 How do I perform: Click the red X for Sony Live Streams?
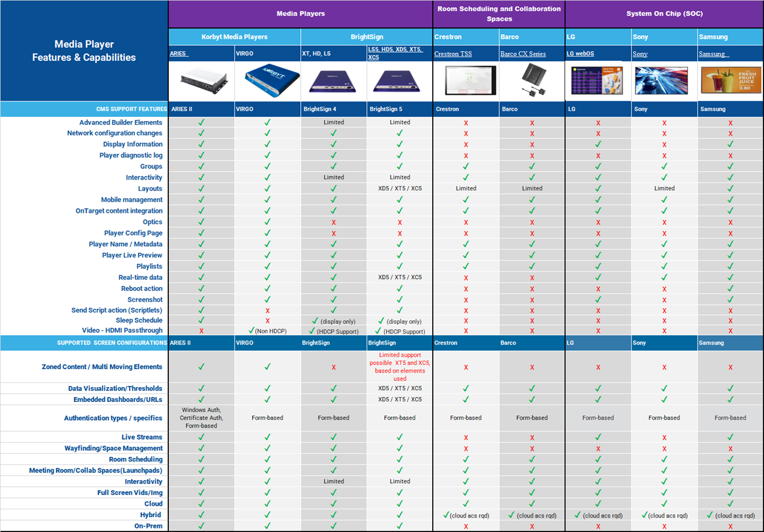point(664,438)
